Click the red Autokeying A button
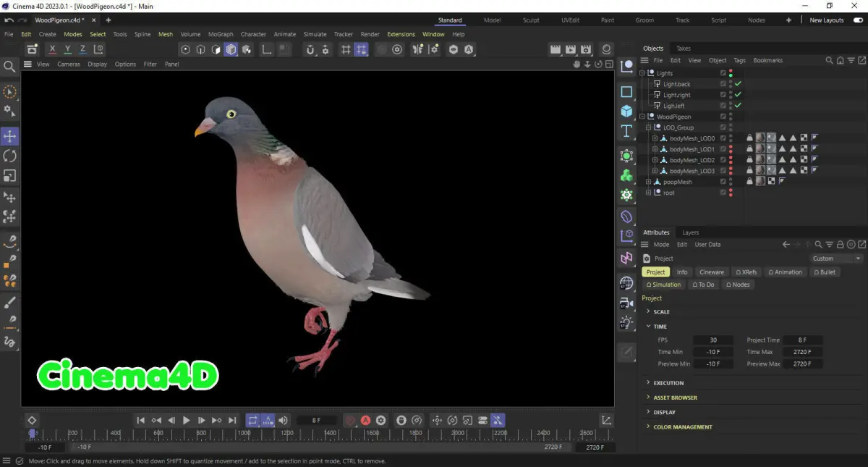This screenshot has height=467, width=868. click(366, 420)
